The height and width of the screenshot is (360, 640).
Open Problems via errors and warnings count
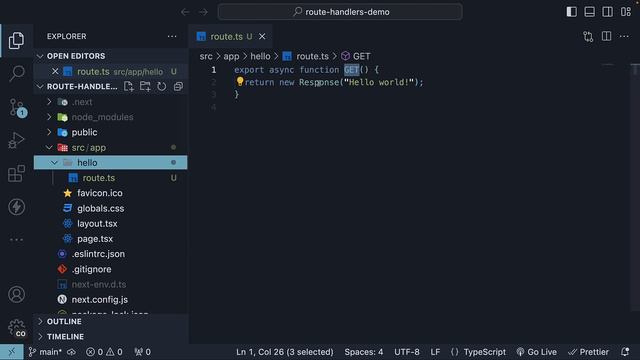point(104,352)
